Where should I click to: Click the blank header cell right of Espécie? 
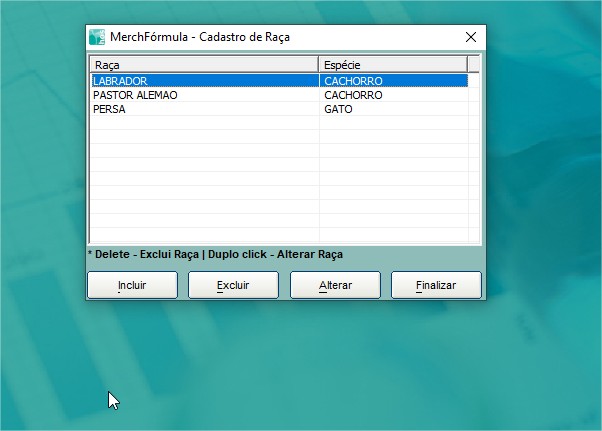[x=473, y=65]
